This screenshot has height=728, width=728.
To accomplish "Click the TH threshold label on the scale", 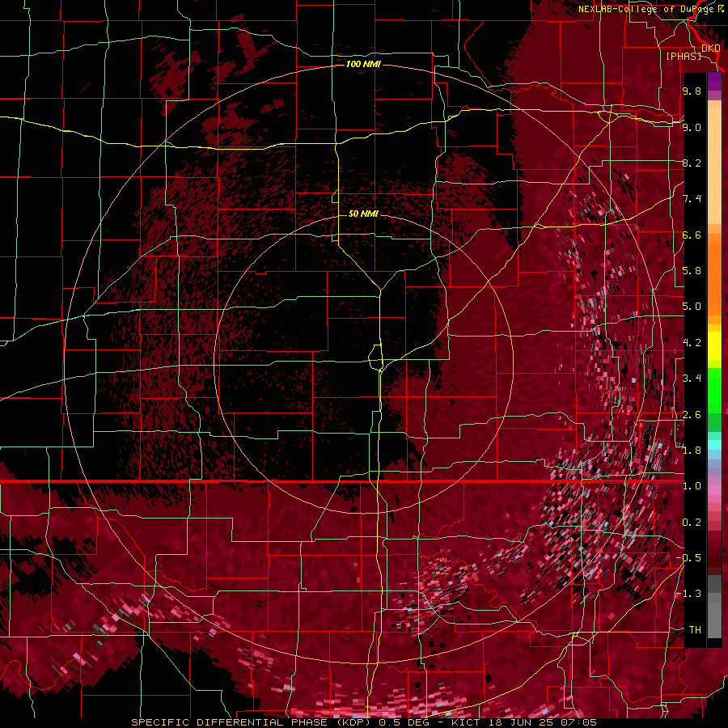I will tap(695, 629).
